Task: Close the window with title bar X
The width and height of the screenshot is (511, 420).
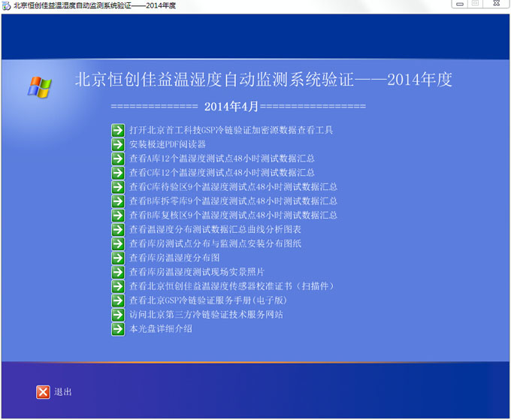Action: pos(496,4)
